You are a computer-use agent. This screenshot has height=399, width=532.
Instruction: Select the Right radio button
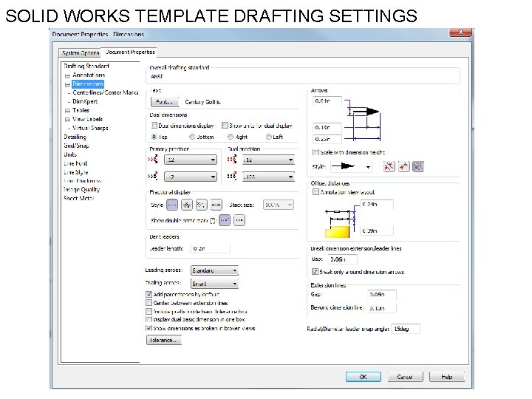[x=231, y=137]
